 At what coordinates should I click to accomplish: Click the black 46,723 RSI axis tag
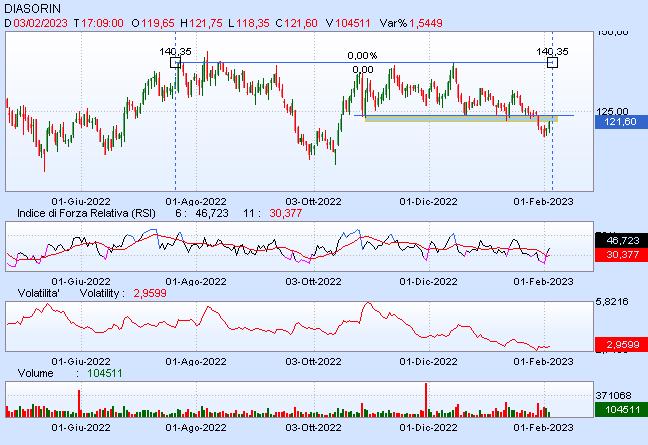622,240
